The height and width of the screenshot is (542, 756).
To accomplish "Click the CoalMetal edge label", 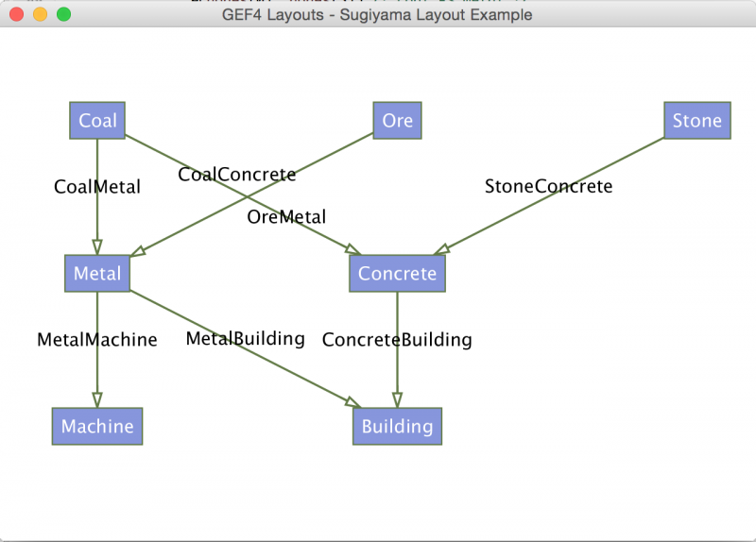I will 97,187.
